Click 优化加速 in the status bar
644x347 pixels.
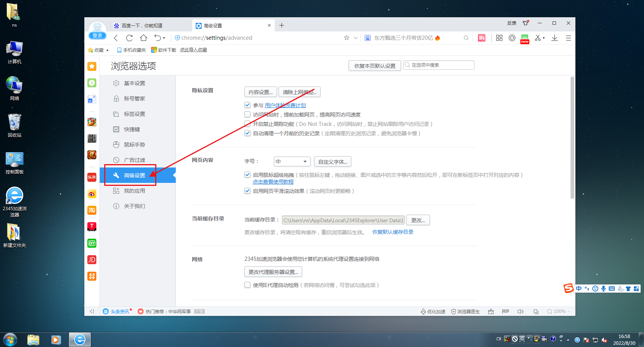tap(433, 311)
